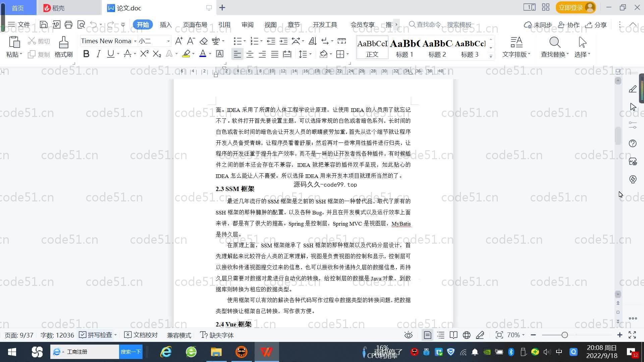Image resolution: width=644 pixels, height=362 pixels.
Task: Expand line spacing dropdown
Action: (310, 54)
